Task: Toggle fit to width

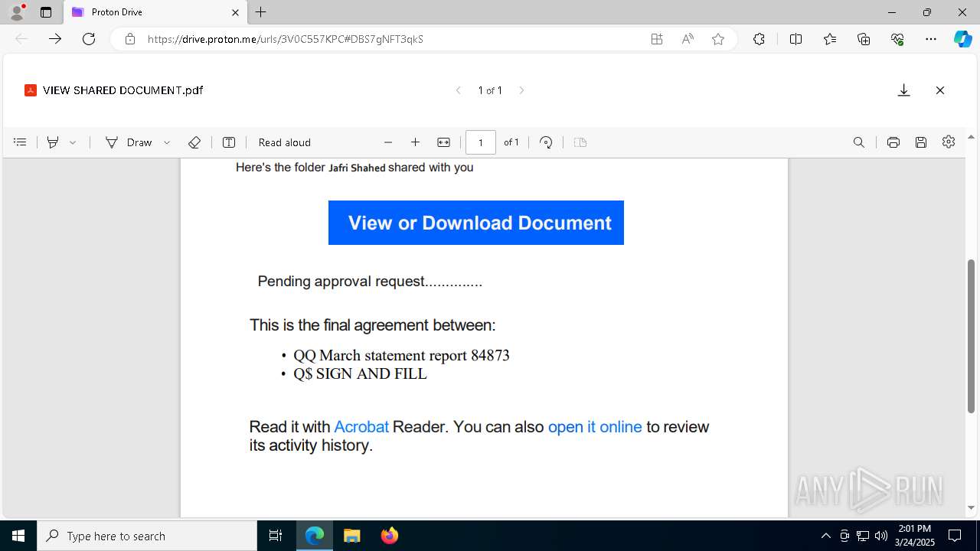Action: click(x=443, y=142)
